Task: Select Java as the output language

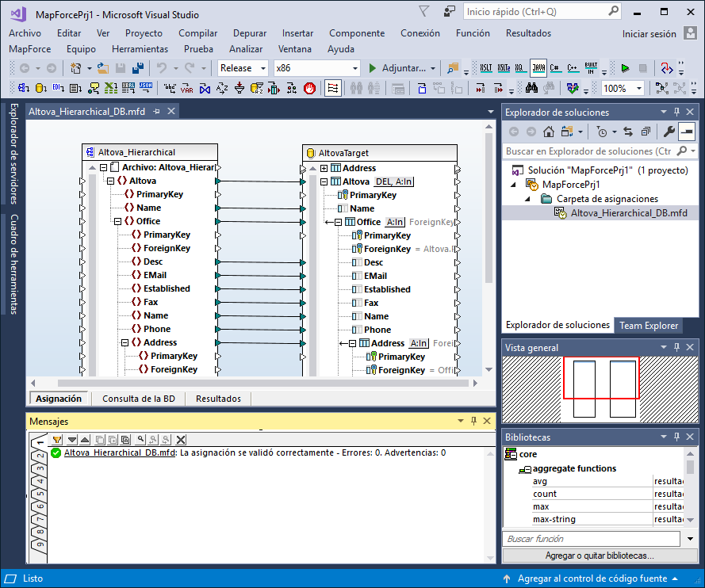Action: pos(538,68)
